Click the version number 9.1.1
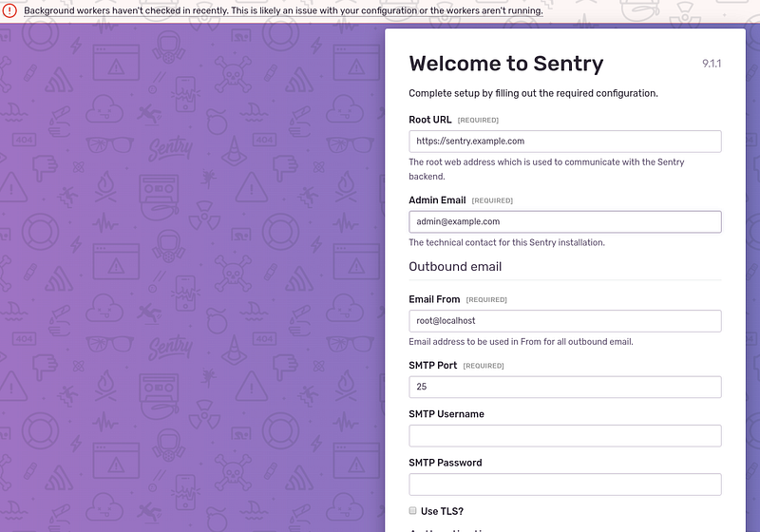This screenshot has width=760, height=532. coord(712,64)
